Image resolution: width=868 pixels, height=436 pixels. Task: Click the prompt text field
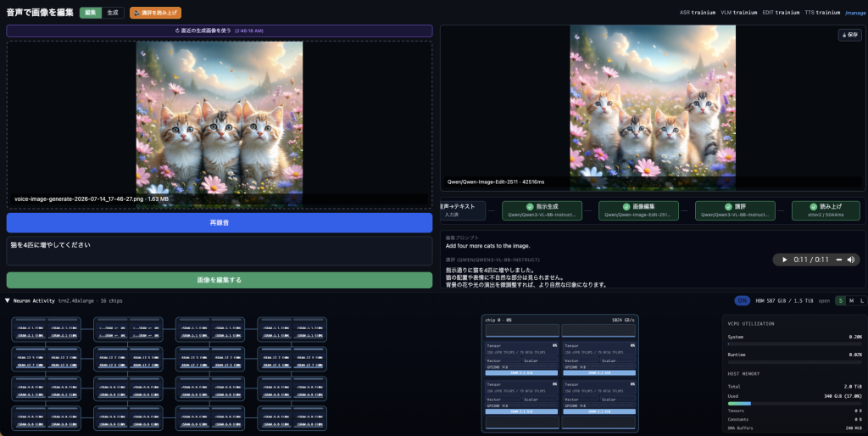[x=220, y=251]
